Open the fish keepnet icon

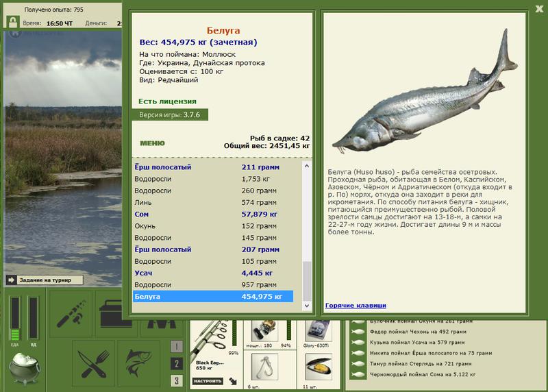[x=139, y=364]
